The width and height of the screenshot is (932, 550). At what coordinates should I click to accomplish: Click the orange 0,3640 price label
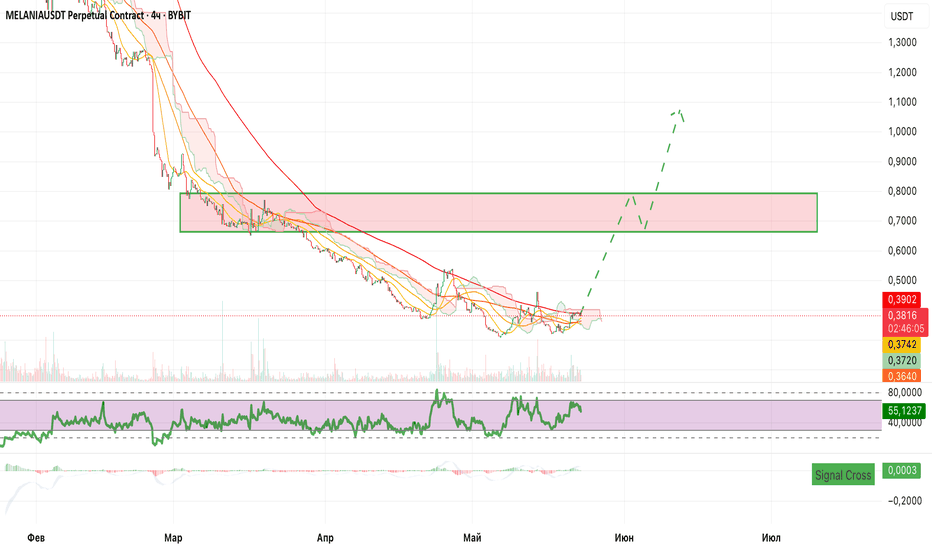click(902, 376)
